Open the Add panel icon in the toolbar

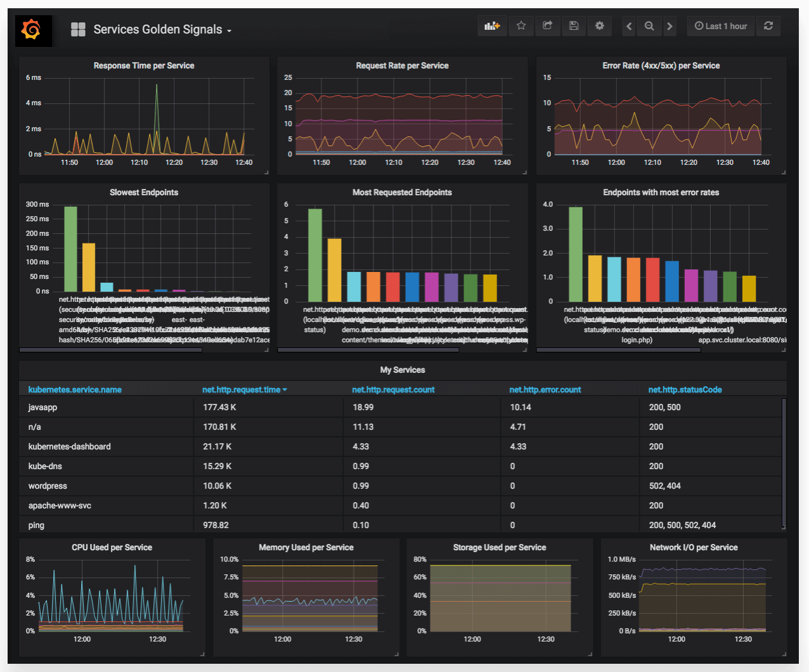492,26
